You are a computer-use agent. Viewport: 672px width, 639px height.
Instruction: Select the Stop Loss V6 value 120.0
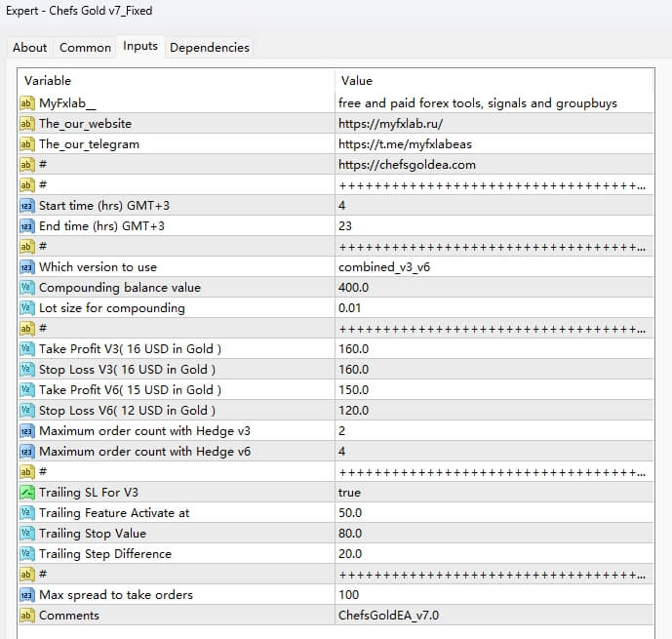[x=353, y=411]
